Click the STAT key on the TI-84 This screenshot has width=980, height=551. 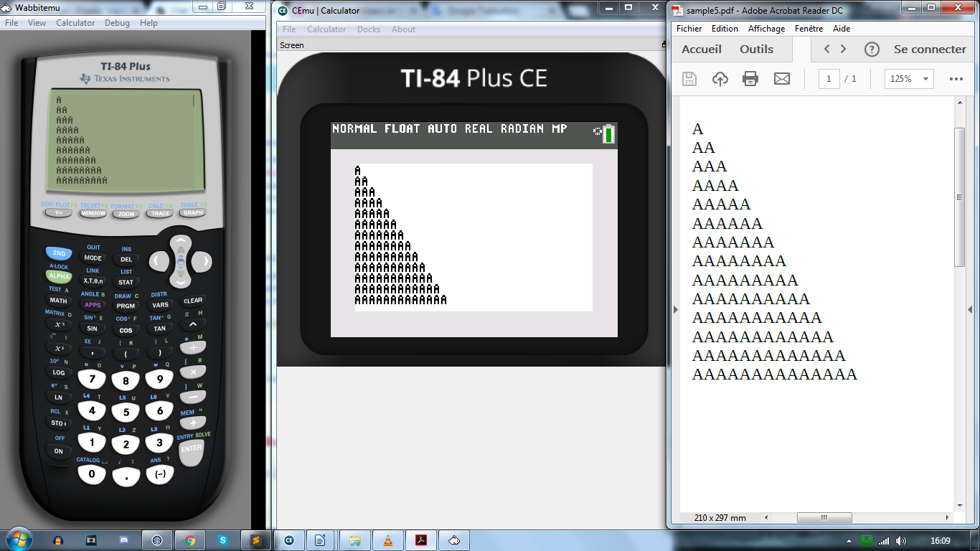click(x=126, y=282)
